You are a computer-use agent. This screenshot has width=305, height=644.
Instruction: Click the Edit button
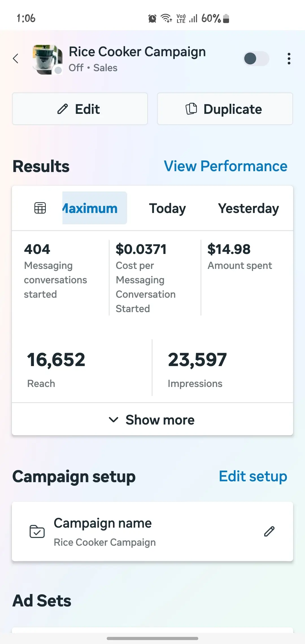[80, 109]
